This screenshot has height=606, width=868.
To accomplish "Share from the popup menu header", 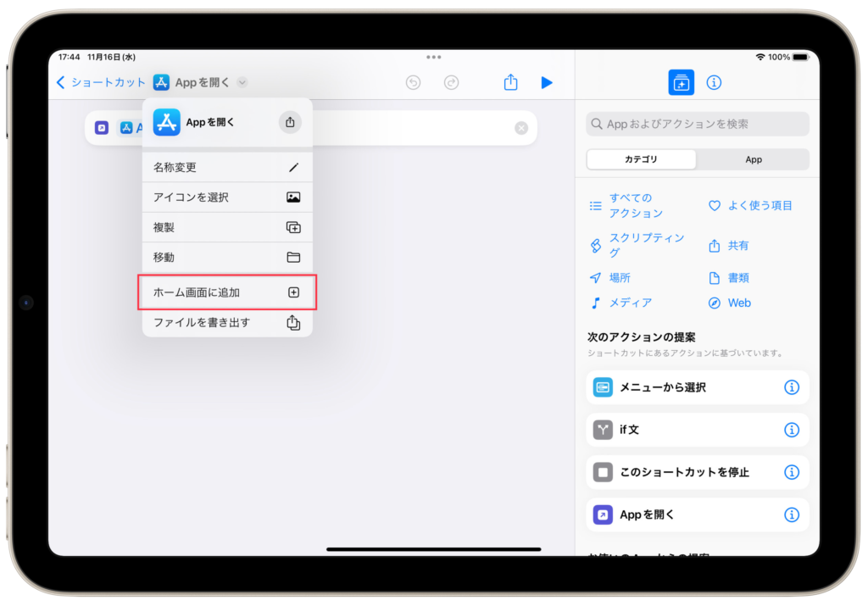I will coord(290,122).
